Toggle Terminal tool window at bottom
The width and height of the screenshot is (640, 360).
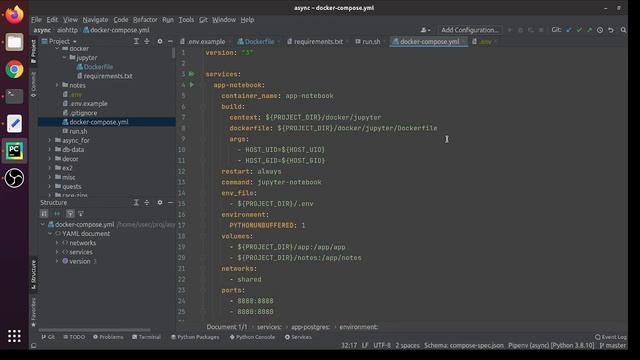[x=146, y=337]
